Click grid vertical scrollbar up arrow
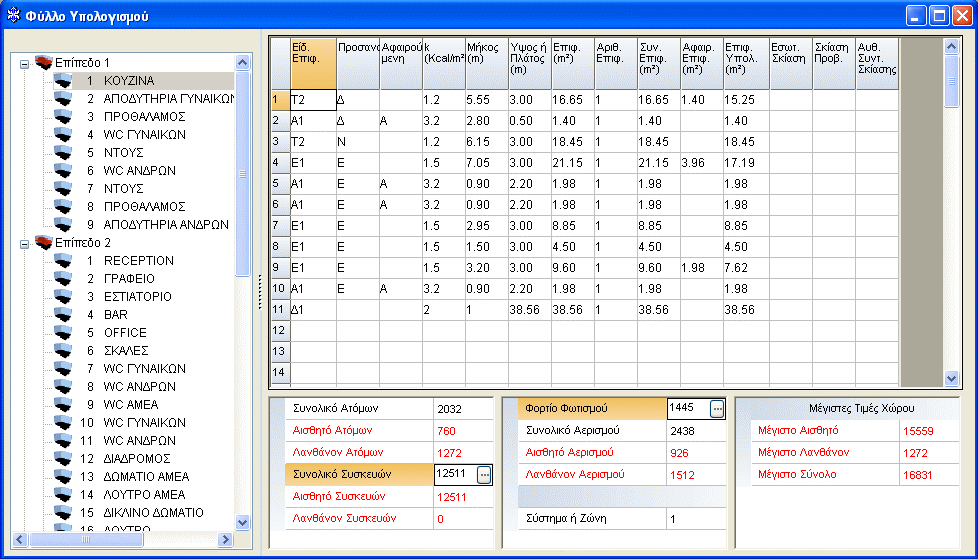This screenshot has width=978, height=559. tap(951, 46)
